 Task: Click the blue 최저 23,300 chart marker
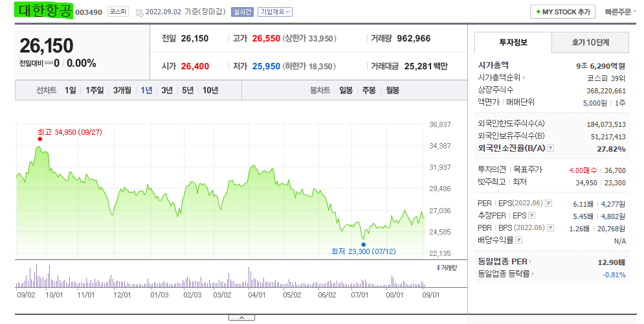coord(364,245)
